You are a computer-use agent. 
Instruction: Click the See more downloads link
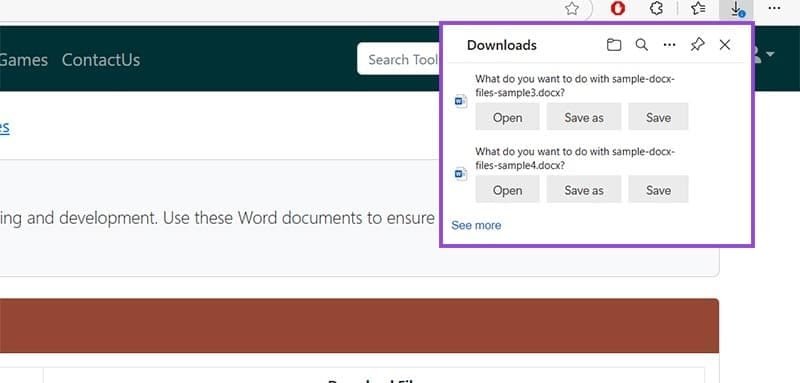click(x=476, y=225)
